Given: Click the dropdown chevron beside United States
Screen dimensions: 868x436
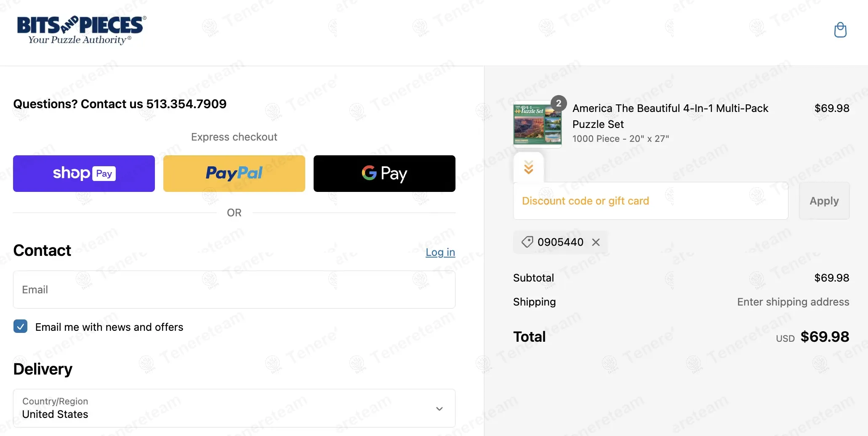Looking at the screenshot, I should [439, 409].
